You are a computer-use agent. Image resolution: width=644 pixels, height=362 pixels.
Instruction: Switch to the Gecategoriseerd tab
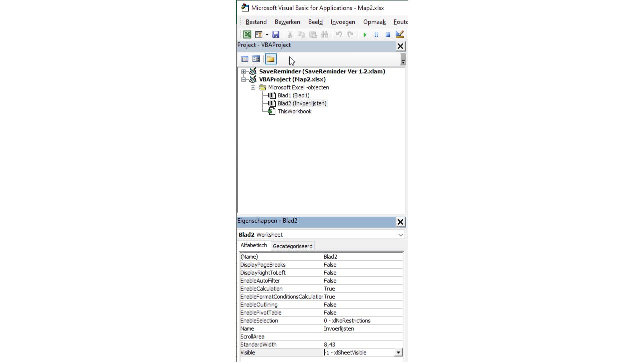coord(293,246)
